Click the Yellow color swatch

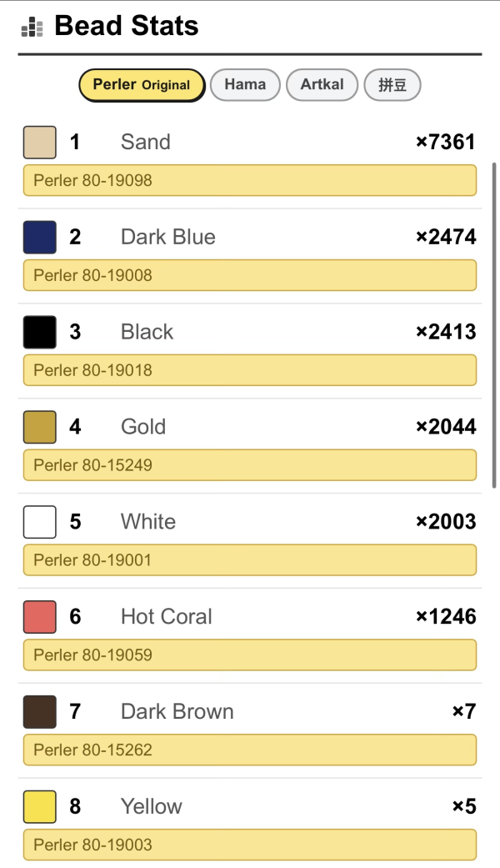tap(40, 806)
